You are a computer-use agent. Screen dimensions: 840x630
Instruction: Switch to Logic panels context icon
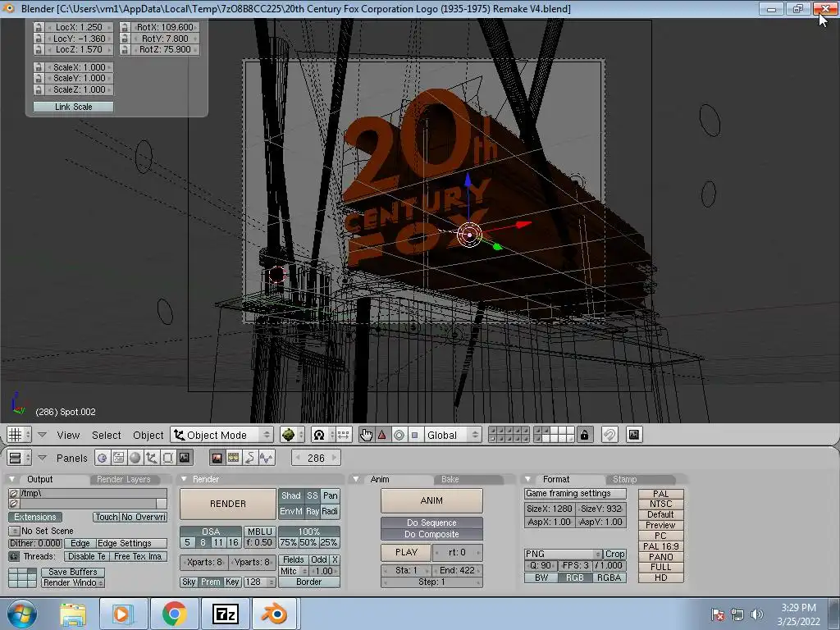(x=102, y=458)
